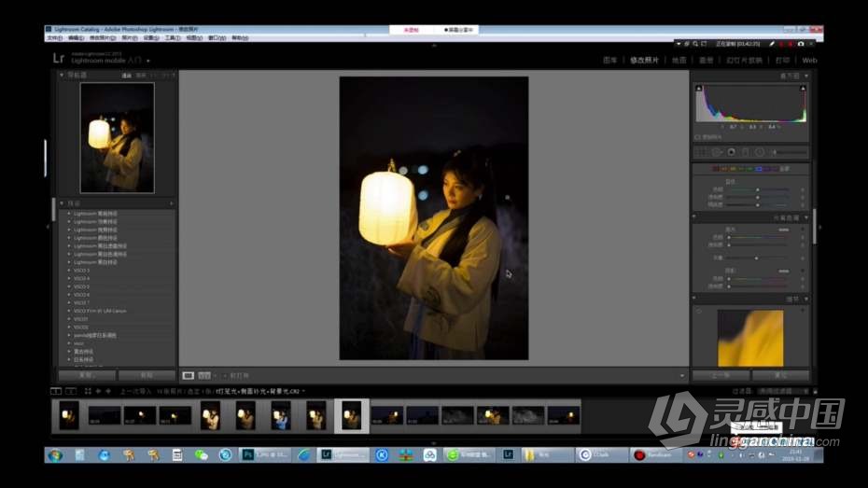Switch to the 图库 module
Image resolution: width=868 pixels, height=488 pixels.
tap(610, 61)
